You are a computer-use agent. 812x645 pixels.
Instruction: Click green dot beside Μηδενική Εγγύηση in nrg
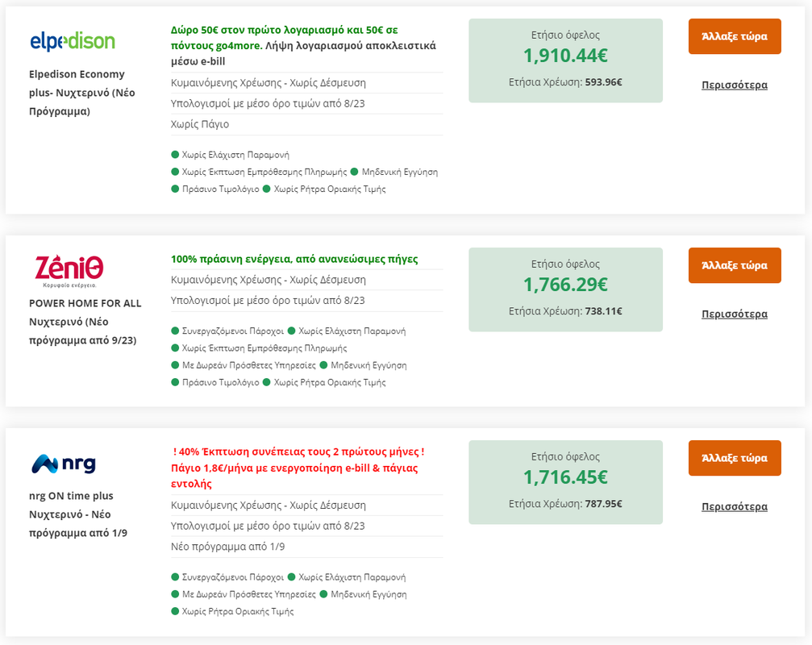[x=323, y=594]
